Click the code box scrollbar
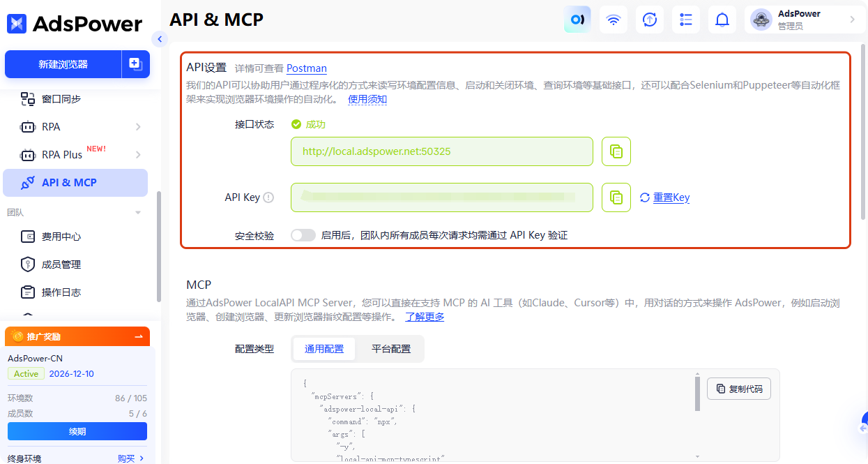Screen dimensions: 868x464 point(697,393)
